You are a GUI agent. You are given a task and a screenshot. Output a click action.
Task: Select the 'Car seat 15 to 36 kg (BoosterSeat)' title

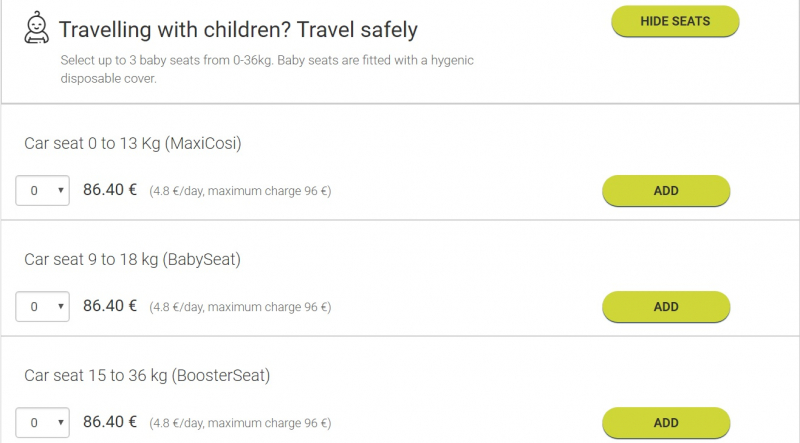[x=147, y=376]
